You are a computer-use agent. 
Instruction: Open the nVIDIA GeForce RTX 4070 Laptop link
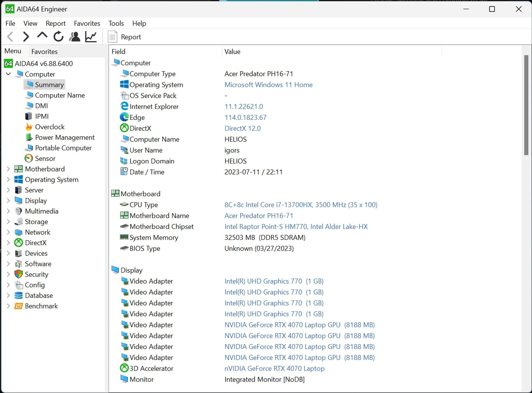pos(274,368)
